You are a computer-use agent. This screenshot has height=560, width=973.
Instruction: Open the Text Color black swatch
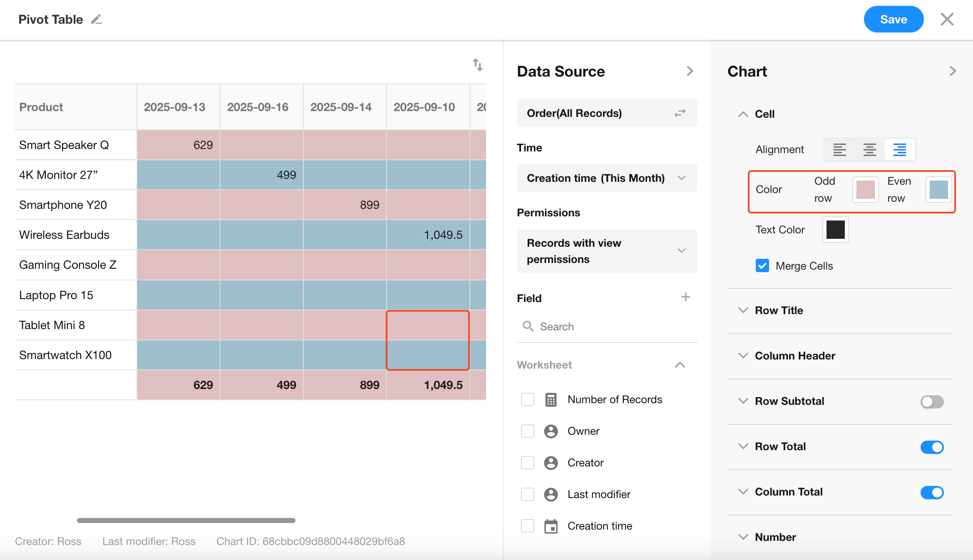click(x=835, y=230)
